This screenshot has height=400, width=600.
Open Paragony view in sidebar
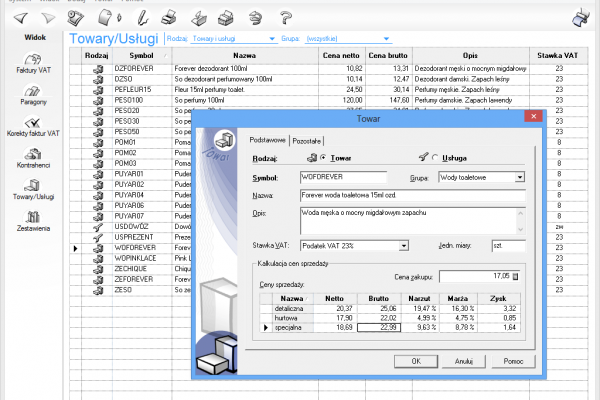[x=33, y=92]
